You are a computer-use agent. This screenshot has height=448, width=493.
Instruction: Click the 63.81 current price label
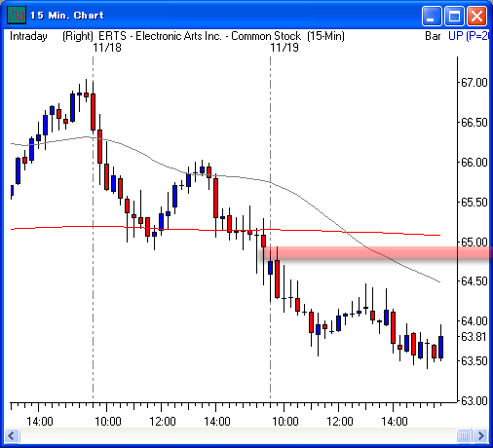click(474, 337)
